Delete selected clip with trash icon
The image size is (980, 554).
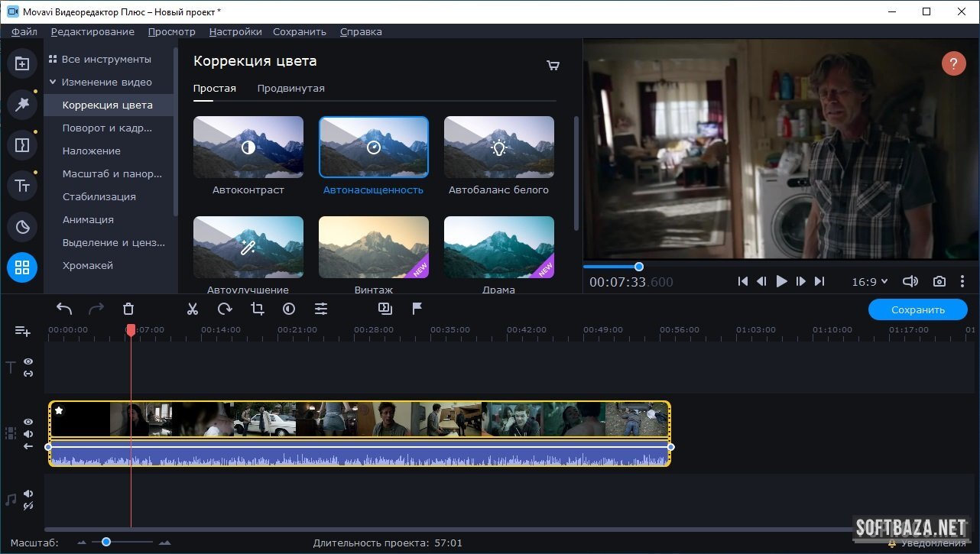tap(128, 309)
